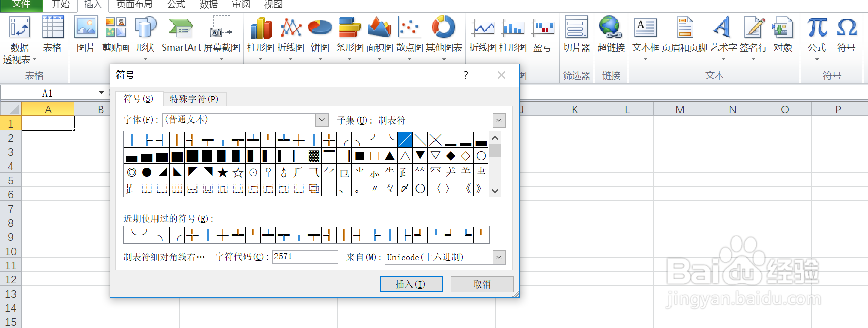Select the white star ☆ symbol
This screenshot has width=868, height=328.
[x=238, y=173]
